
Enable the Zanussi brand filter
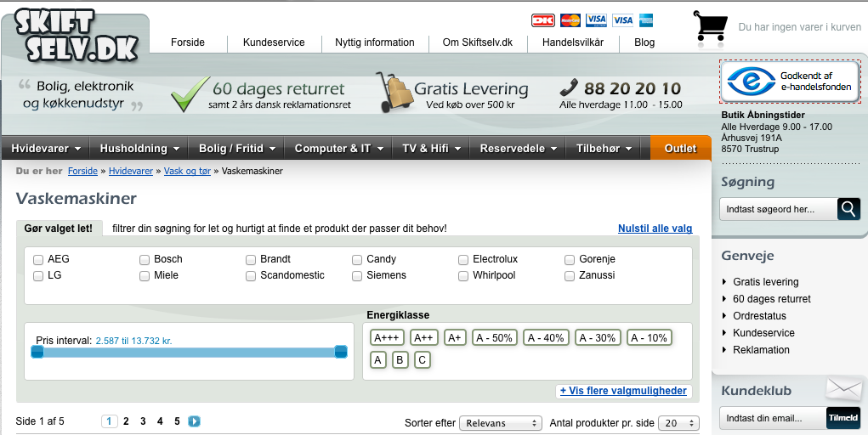[x=570, y=275]
